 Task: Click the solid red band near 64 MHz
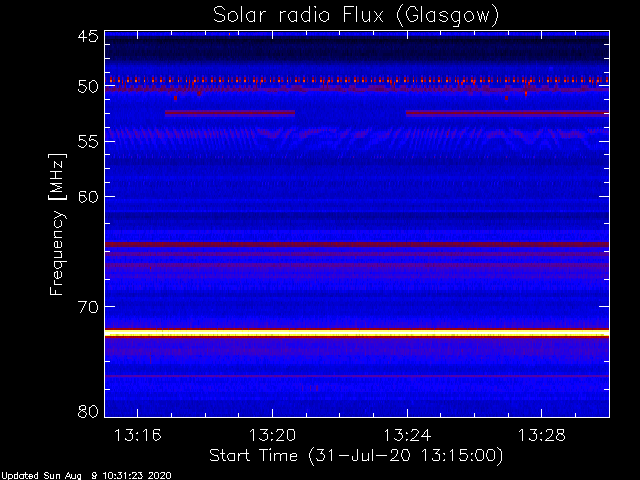click(357, 244)
